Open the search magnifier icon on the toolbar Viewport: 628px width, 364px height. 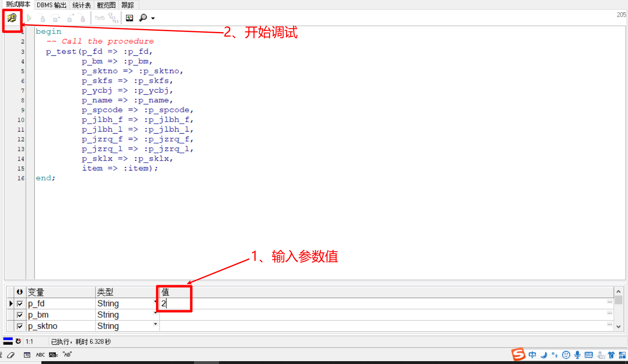pos(143,18)
